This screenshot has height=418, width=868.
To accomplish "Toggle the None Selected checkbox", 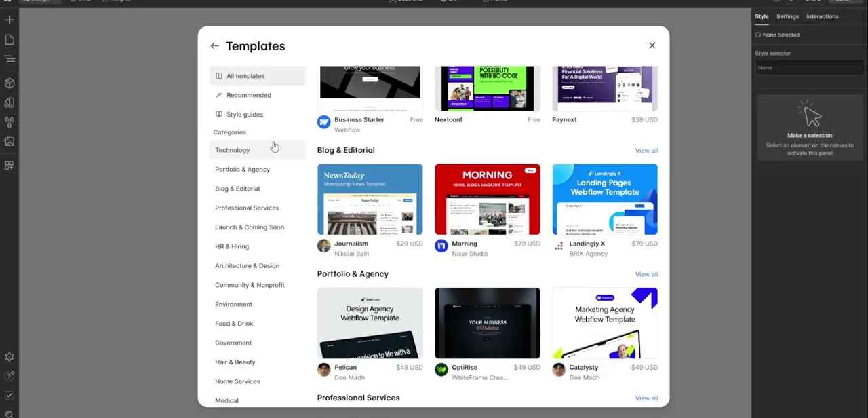I will coord(758,35).
